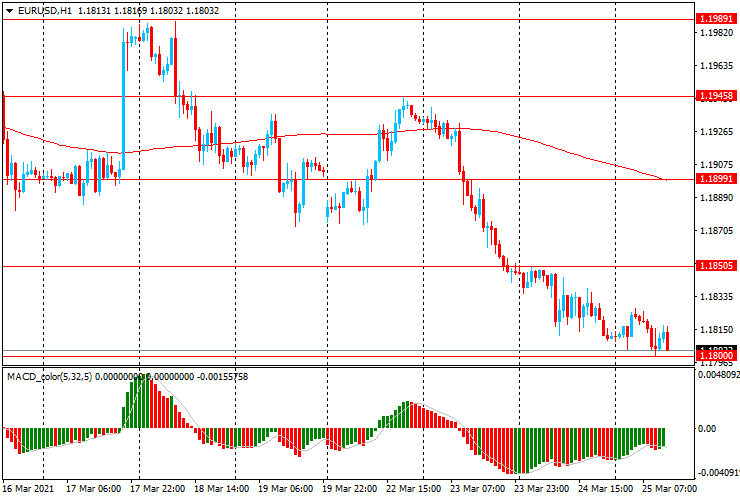The height and width of the screenshot is (500, 740).
Task: Select the 1.18000 red price level label
Action: 717,356
